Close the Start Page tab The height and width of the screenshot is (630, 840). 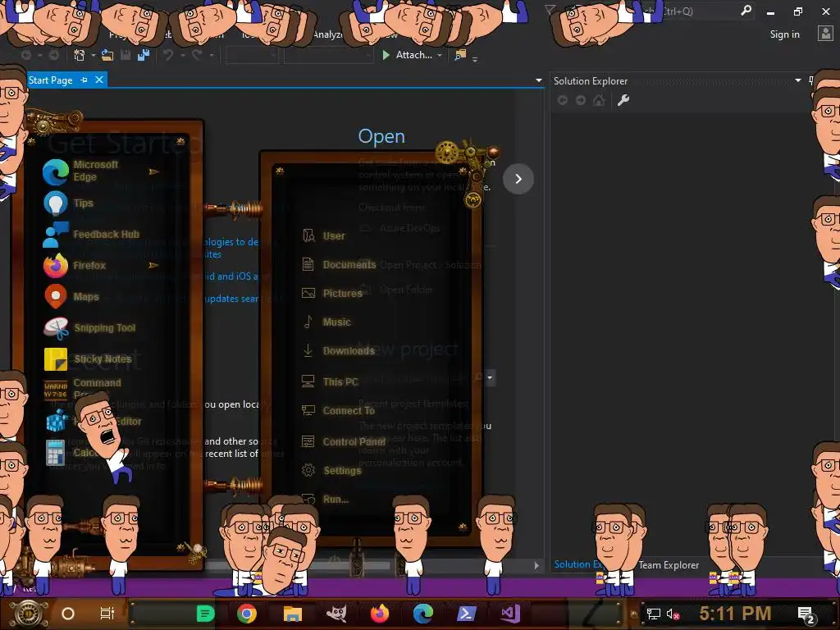(99, 80)
